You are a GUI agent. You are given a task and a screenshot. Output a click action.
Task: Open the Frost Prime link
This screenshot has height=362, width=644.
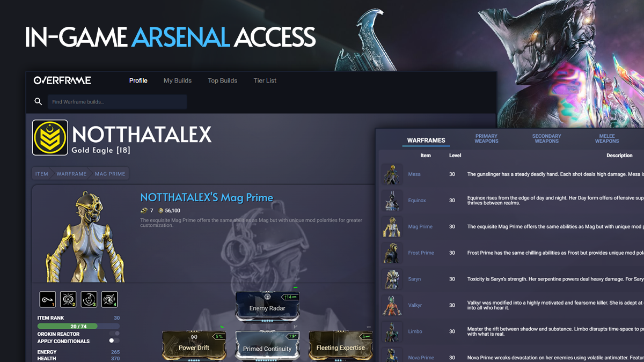[x=421, y=253]
